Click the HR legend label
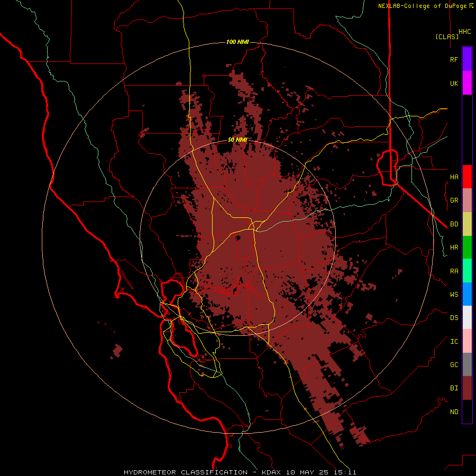 tap(454, 248)
